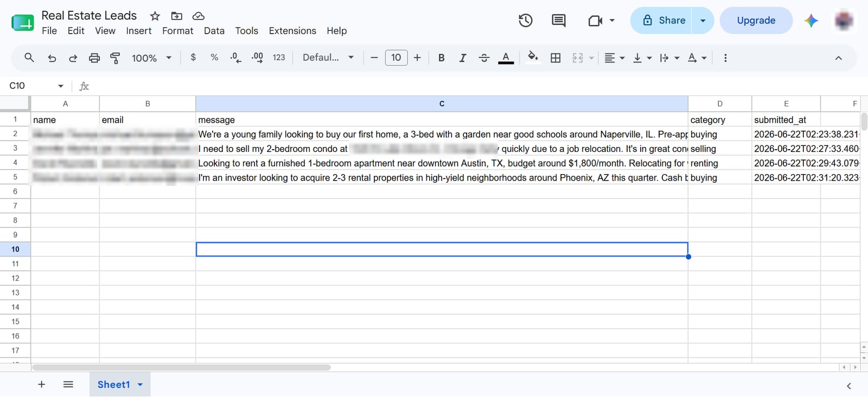Star the Real Estate Leads document
This screenshot has height=397, width=868.
click(155, 16)
